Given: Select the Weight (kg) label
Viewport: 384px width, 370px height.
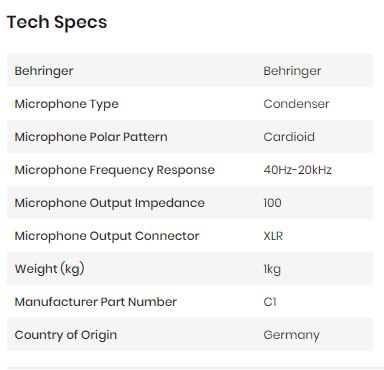Looking at the screenshot, I should click(49, 269).
